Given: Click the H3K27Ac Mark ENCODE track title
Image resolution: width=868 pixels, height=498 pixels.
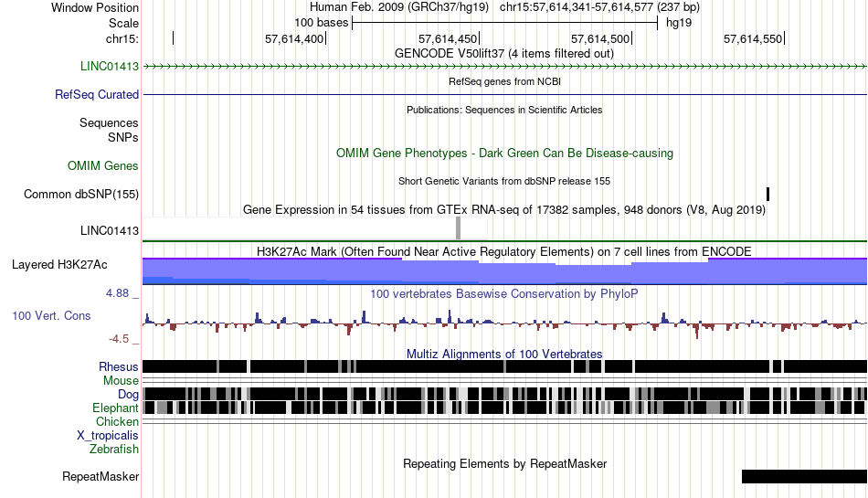Looking at the screenshot, I should [x=504, y=252].
